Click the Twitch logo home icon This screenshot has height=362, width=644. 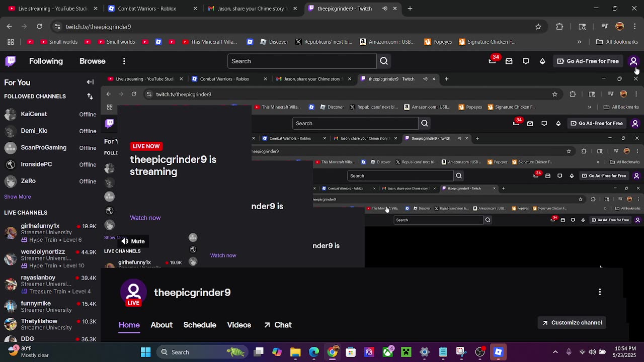11,61
